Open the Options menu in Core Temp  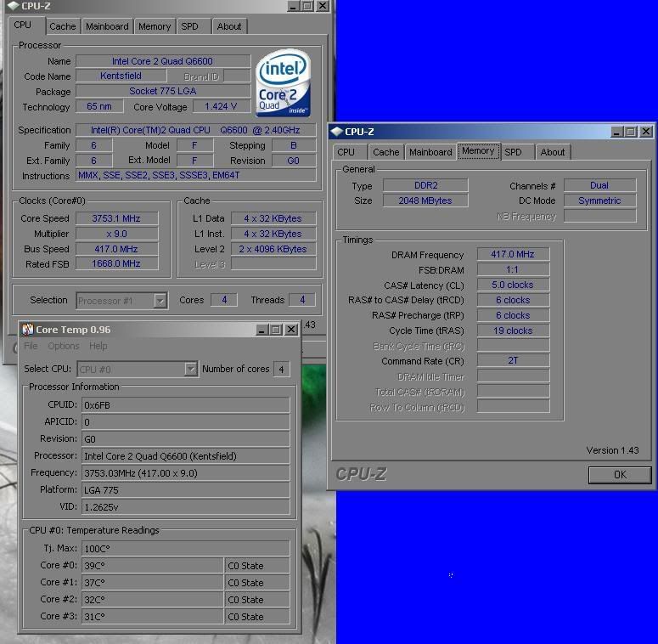[x=64, y=346]
